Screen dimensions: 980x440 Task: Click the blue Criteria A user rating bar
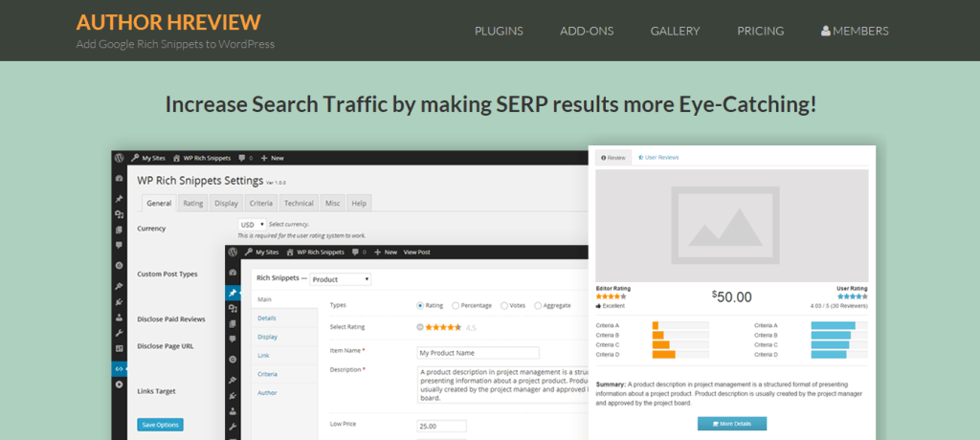(834, 325)
